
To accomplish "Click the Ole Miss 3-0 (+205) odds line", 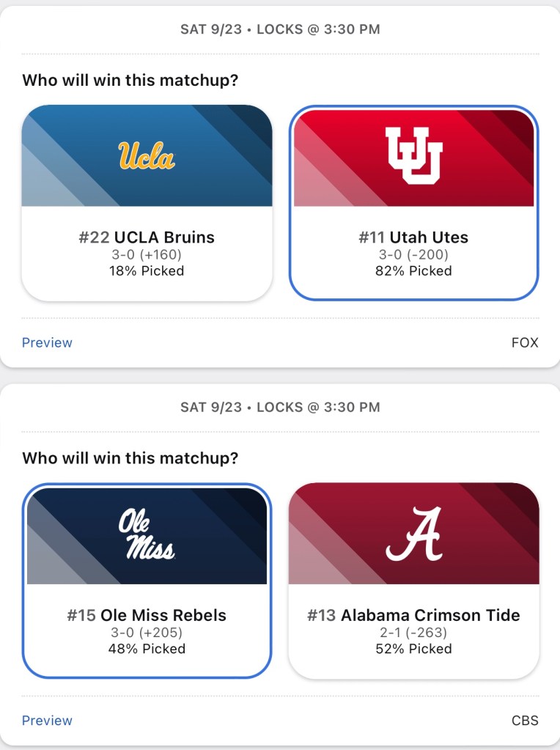I will tap(147, 633).
